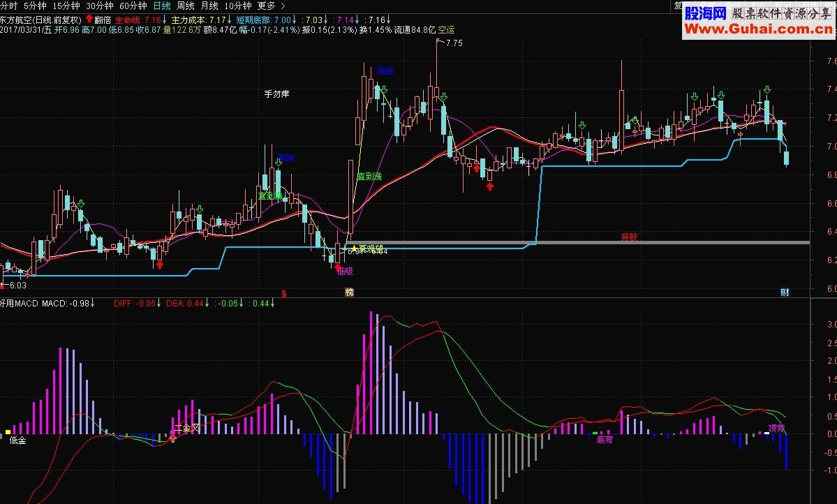This screenshot has width=837, height=504.
Task: Click the 手勿痒 label on the chart
Action: [276, 94]
